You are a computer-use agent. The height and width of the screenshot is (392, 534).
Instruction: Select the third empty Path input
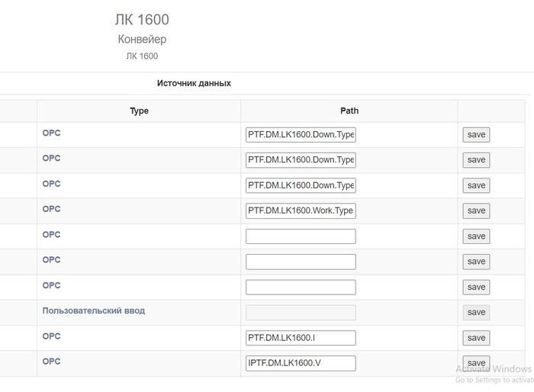point(301,287)
